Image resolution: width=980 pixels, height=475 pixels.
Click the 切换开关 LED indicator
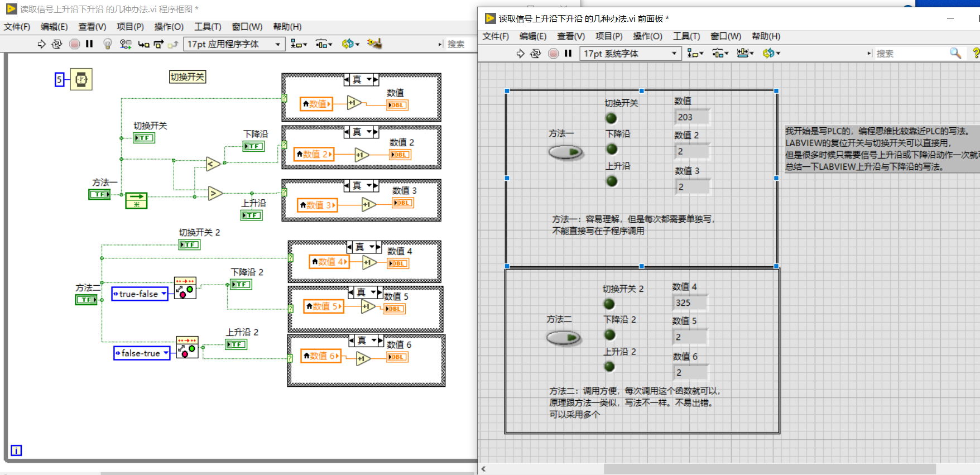tap(611, 118)
